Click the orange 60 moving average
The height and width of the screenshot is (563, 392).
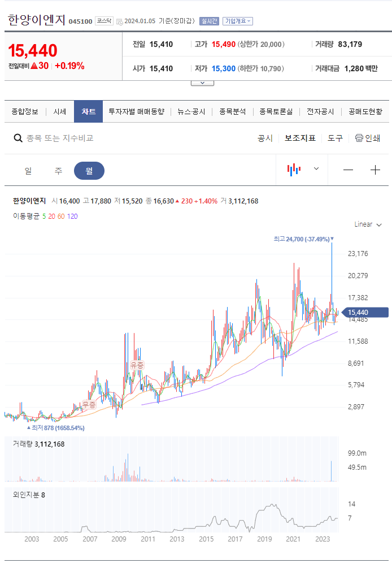(x=61, y=216)
